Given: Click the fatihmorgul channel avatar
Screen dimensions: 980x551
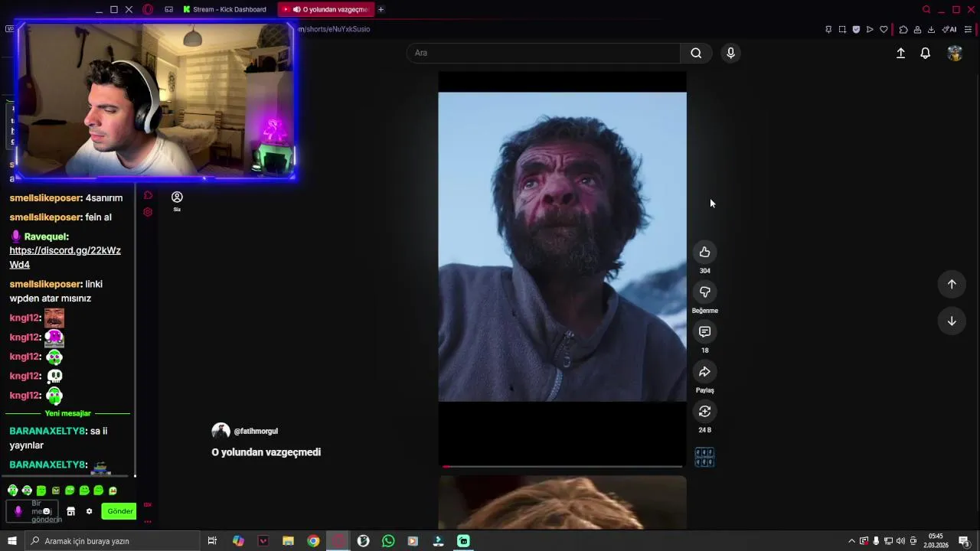Looking at the screenshot, I should (x=220, y=431).
